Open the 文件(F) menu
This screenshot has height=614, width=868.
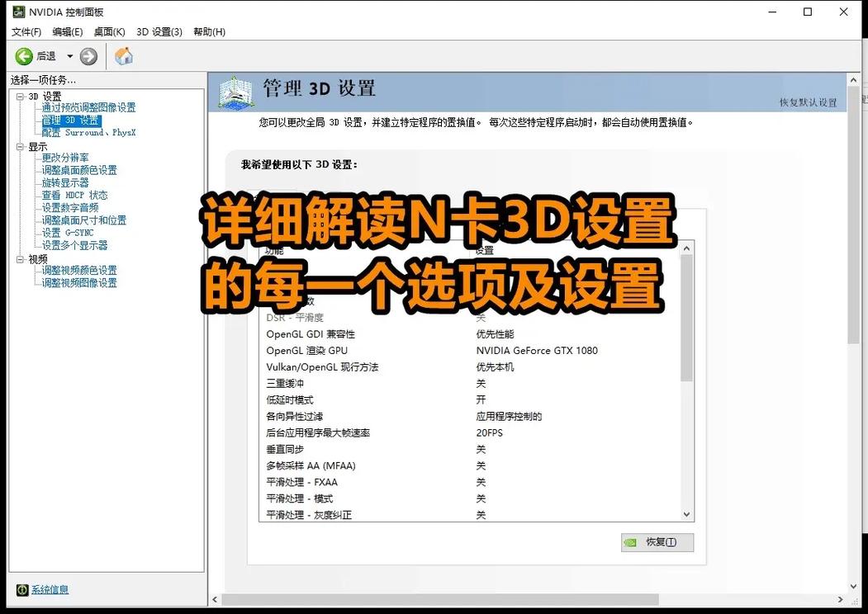coord(25,31)
